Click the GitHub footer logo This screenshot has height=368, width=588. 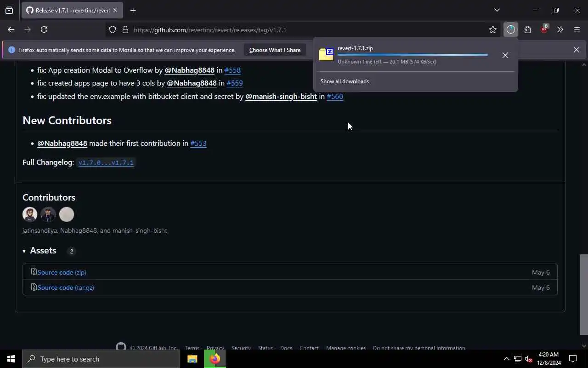(x=121, y=346)
